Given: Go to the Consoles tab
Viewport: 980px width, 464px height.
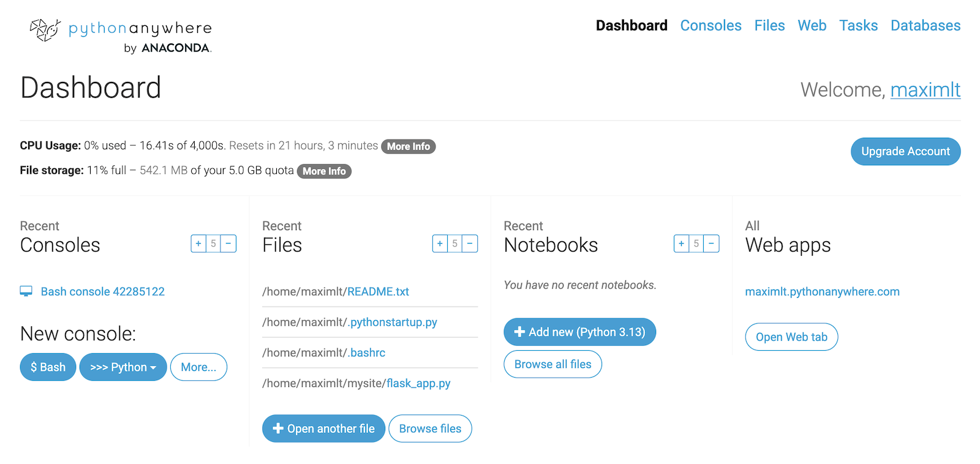Looking at the screenshot, I should (x=710, y=26).
